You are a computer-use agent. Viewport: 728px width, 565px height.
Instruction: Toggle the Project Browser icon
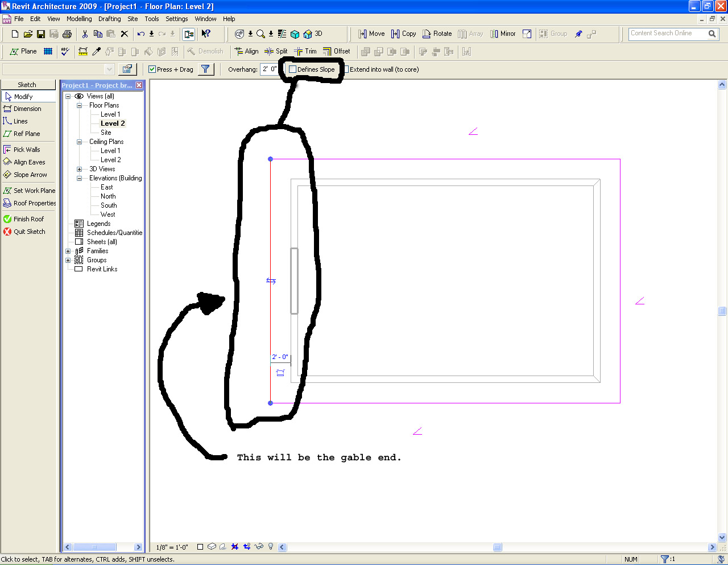click(189, 34)
